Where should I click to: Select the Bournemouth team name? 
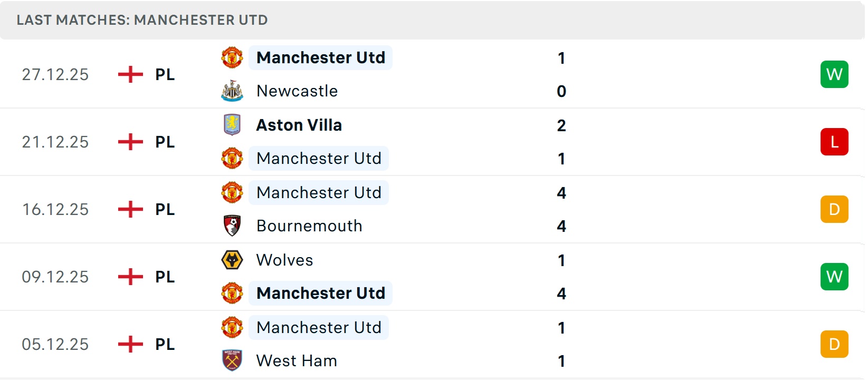click(x=309, y=226)
